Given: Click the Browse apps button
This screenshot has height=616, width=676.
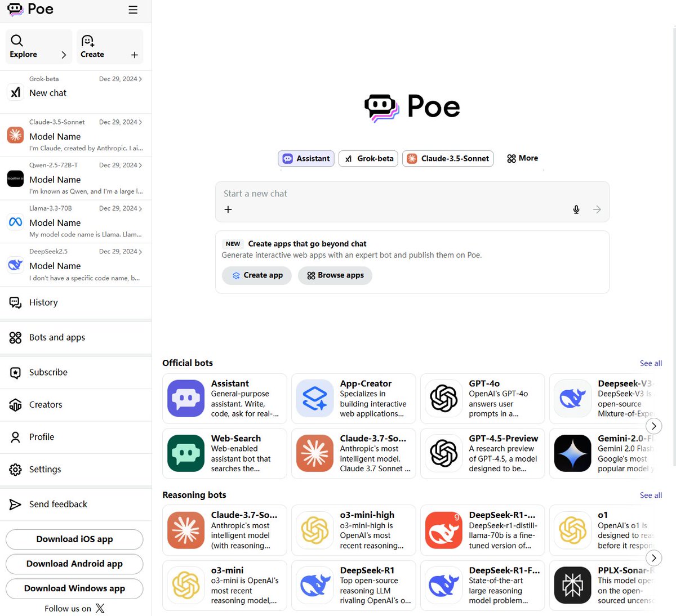Looking at the screenshot, I should pyautogui.click(x=335, y=275).
